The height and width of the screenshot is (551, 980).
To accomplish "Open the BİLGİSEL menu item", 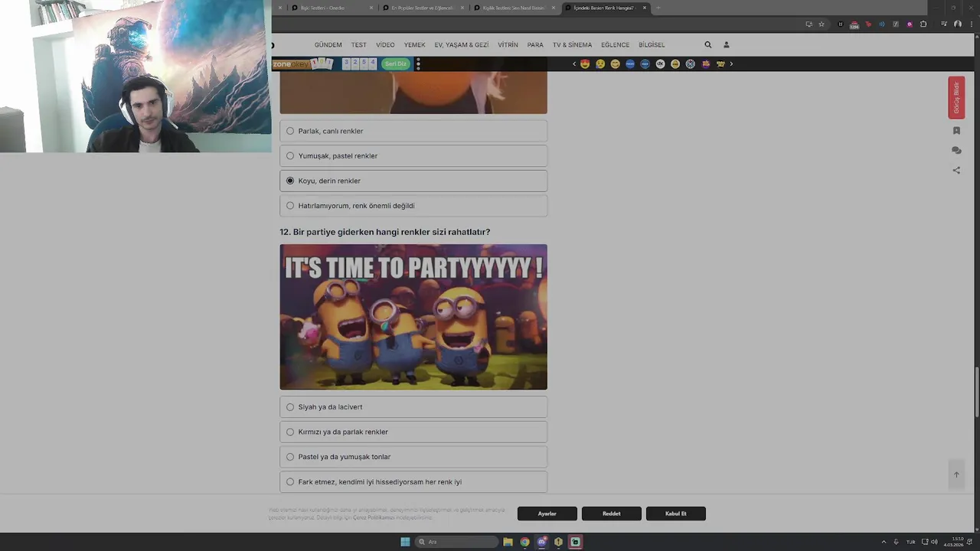I will click(x=652, y=44).
